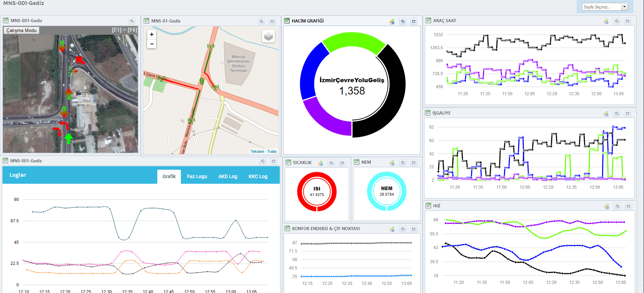Maximize the Loglar MNS-001-Gediz panel

[x=273, y=161]
